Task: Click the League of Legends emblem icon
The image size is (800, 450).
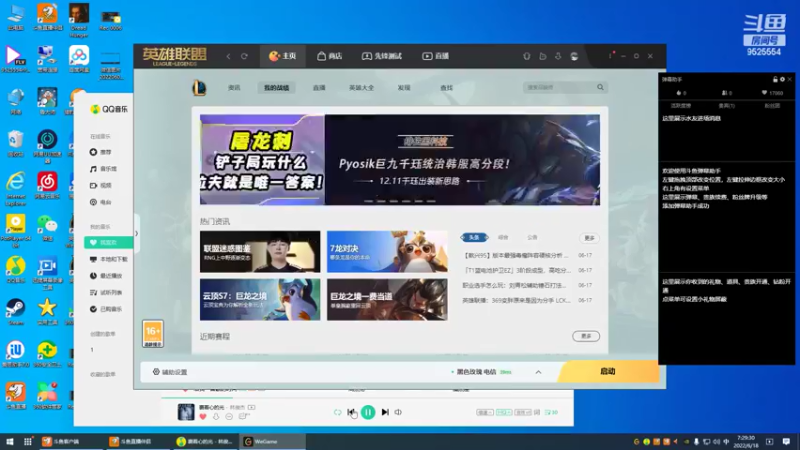Action: (x=199, y=88)
